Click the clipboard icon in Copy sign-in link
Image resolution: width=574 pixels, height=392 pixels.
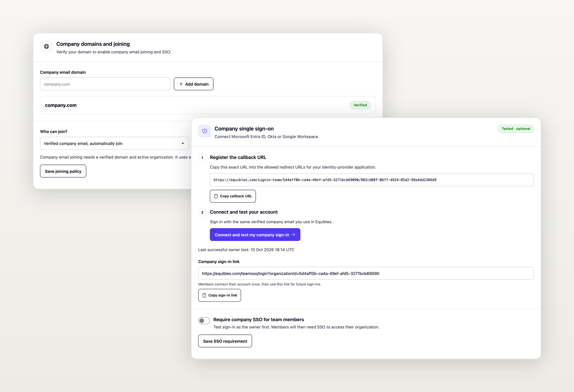pos(204,295)
